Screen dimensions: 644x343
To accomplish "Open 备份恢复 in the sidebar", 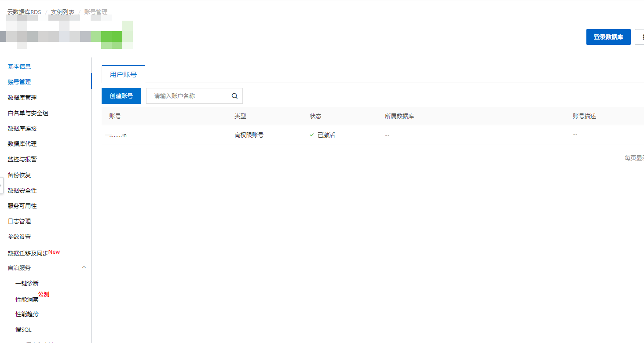I will [19, 175].
